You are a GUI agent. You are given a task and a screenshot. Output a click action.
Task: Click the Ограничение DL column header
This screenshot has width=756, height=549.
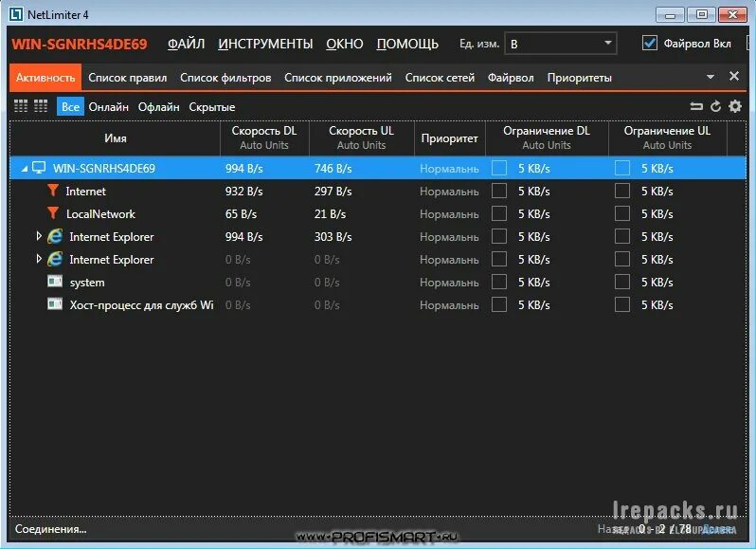pos(547,138)
